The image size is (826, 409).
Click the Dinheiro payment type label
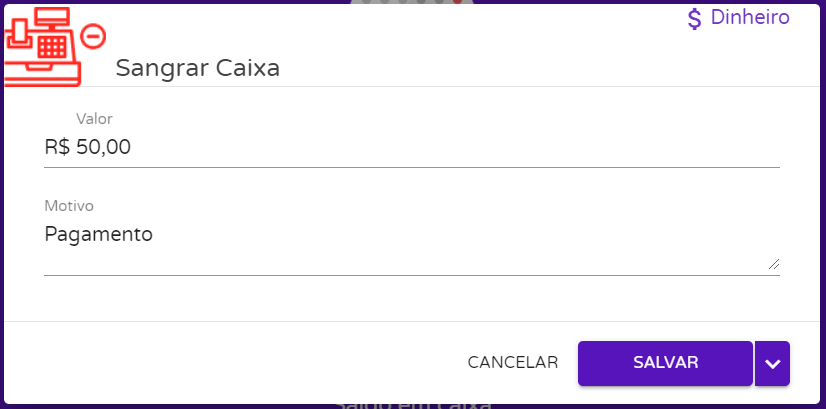750,18
